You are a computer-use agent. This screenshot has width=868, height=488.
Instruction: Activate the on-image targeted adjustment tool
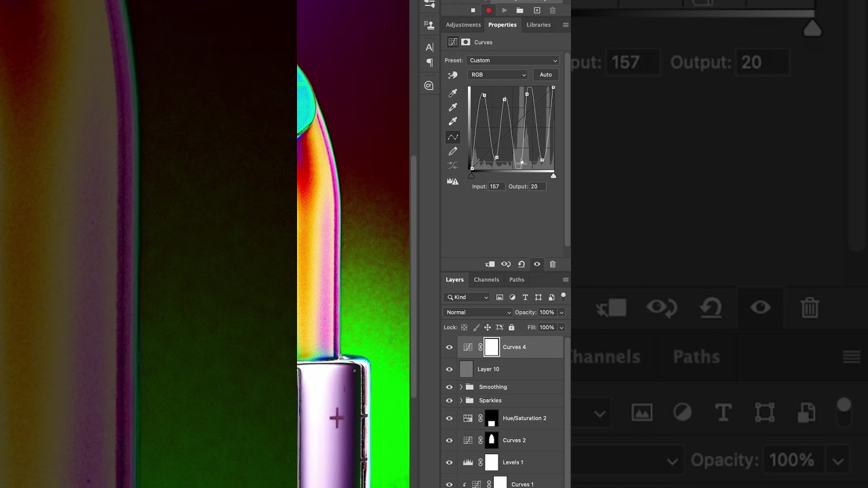coord(453,75)
